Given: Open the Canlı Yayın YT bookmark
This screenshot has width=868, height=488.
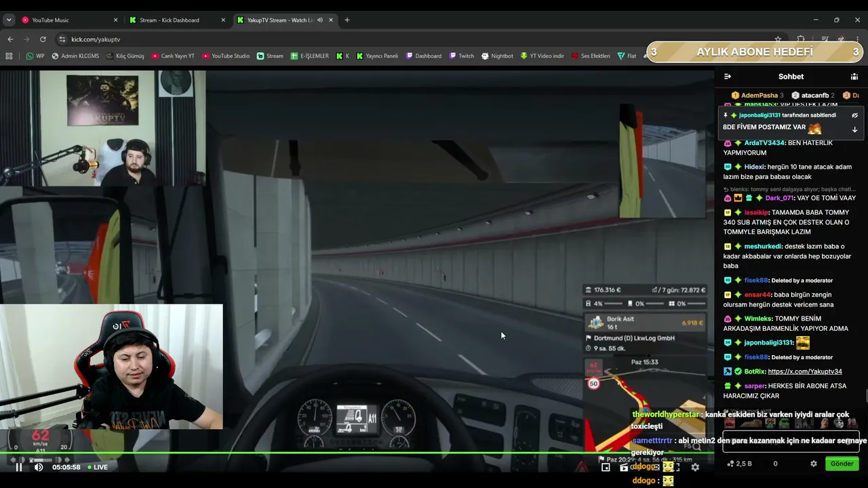Looking at the screenshot, I should click(x=173, y=56).
